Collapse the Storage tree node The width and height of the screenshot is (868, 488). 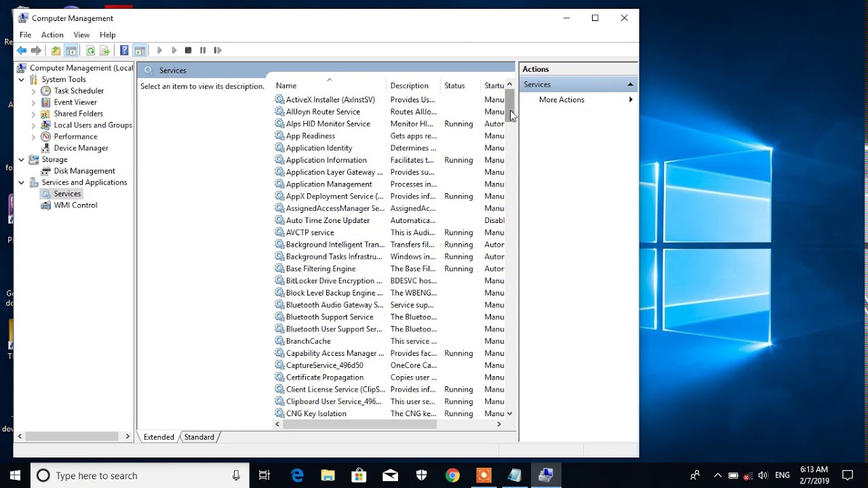click(x=21, y=160)
